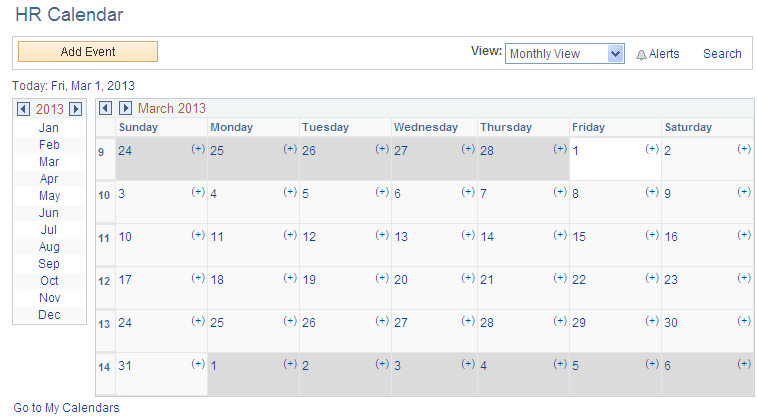Add event with (+) on Friday March 22
Screen dimensions: 757x417
pos(652,278)
